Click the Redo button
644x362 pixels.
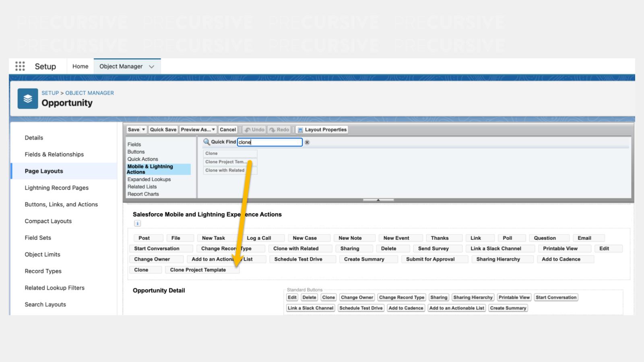279,130
